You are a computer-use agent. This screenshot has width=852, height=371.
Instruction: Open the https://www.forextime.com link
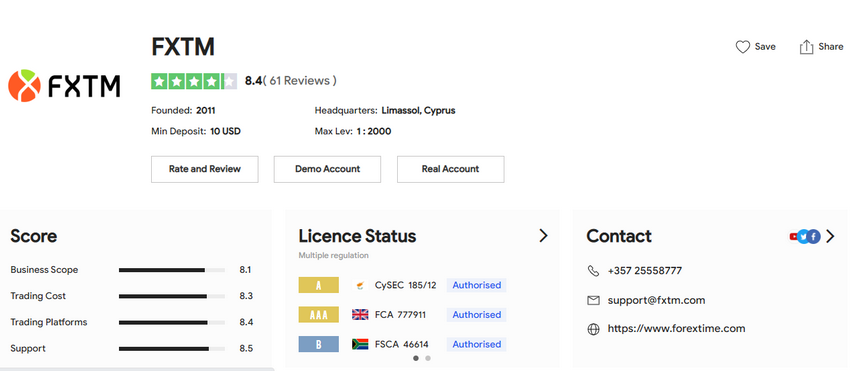tap(676, 329)
